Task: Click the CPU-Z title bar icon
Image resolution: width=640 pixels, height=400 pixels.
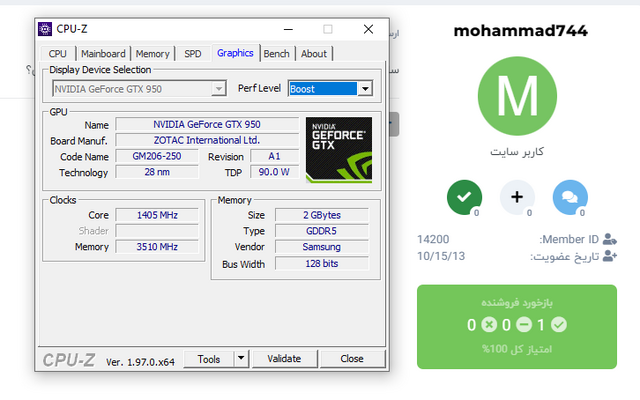Action: point(45,30)
